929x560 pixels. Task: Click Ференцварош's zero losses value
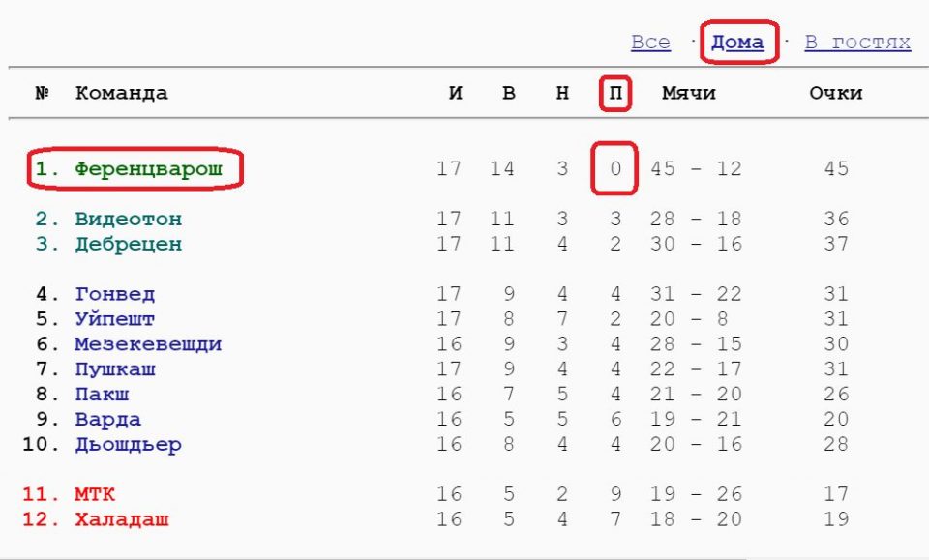[615, 169]
